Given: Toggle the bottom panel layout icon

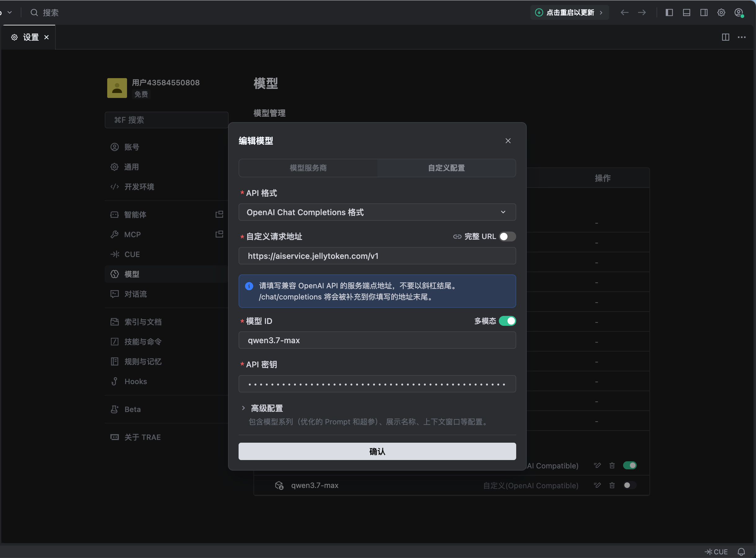Looking at the screenshot, I should [686, 12].
